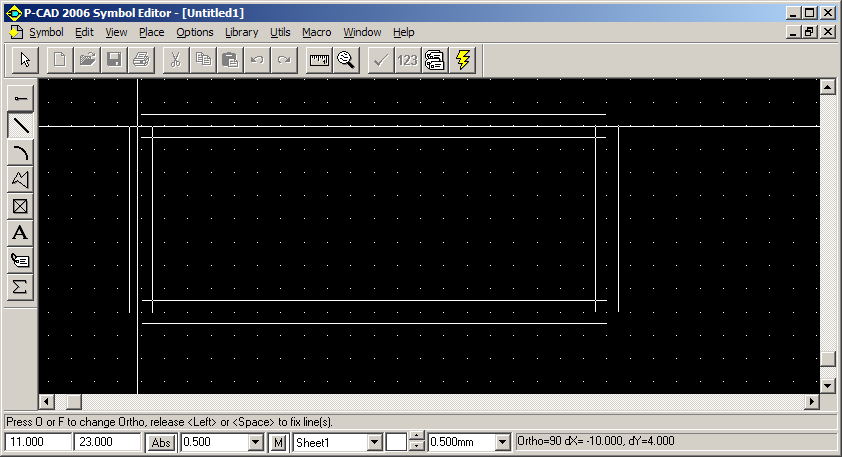Open the Library menu
Screen dimensions: 842x457
click(242, 32)
